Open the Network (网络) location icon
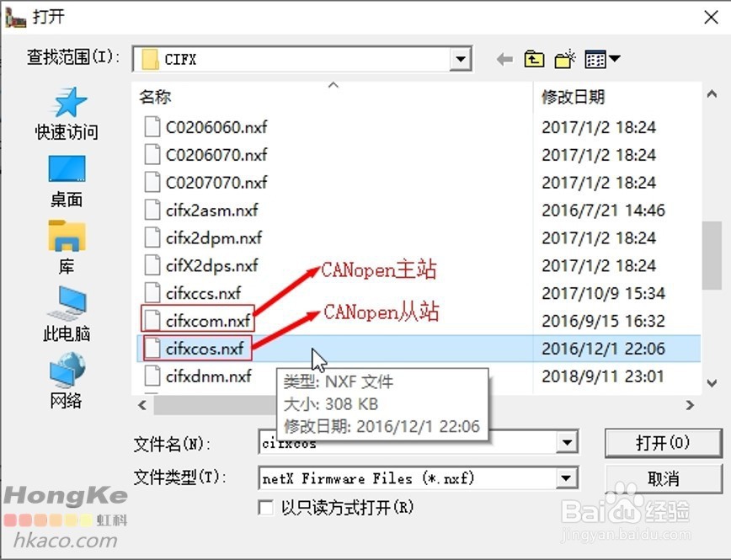Image resolution: width=731 pixels, height=560 pixels. pyautogui.click(x=67, y=370)
